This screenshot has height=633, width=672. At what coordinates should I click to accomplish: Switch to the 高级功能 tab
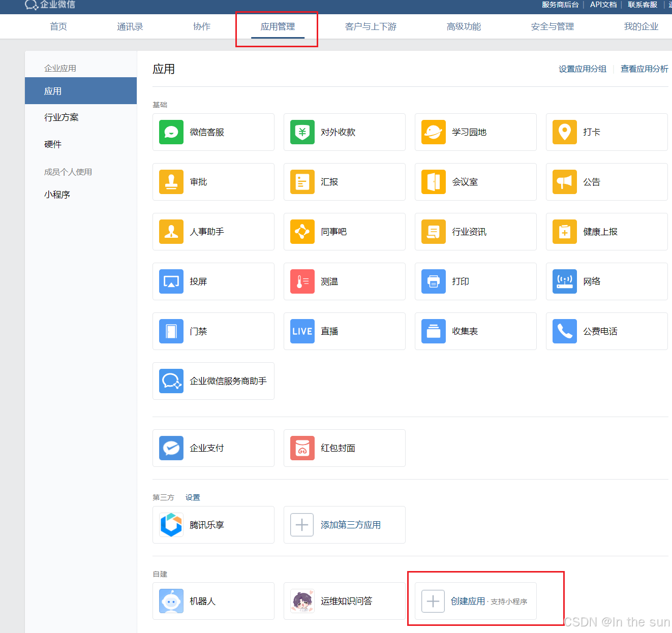click(464, 26)
